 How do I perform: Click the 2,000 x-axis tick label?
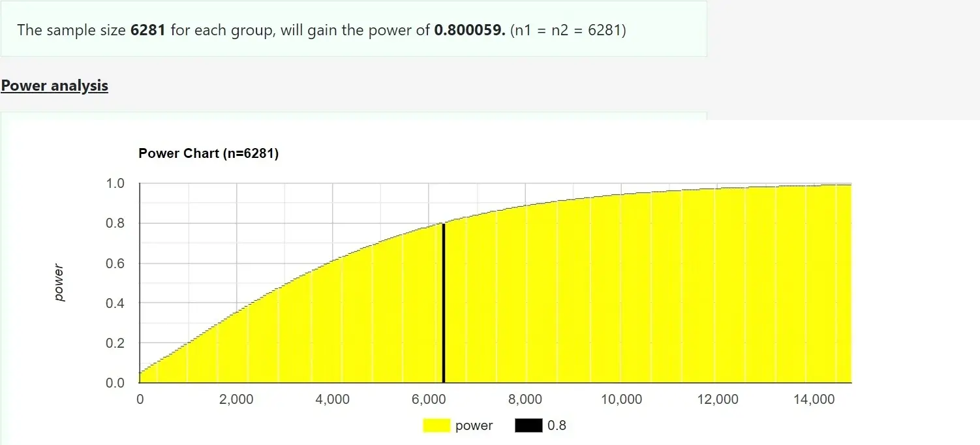236,399
